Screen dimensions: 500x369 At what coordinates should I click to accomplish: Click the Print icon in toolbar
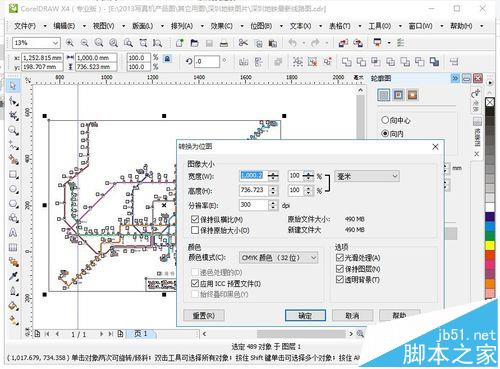coord(224,43)
